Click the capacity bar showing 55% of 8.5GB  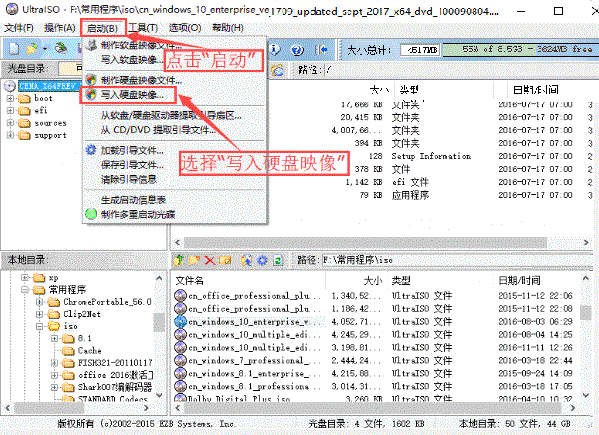[520, 49]
